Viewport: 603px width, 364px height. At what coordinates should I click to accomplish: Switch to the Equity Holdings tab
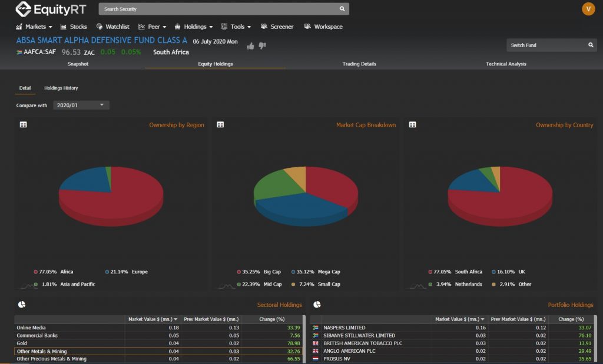[x=216, y=64]
